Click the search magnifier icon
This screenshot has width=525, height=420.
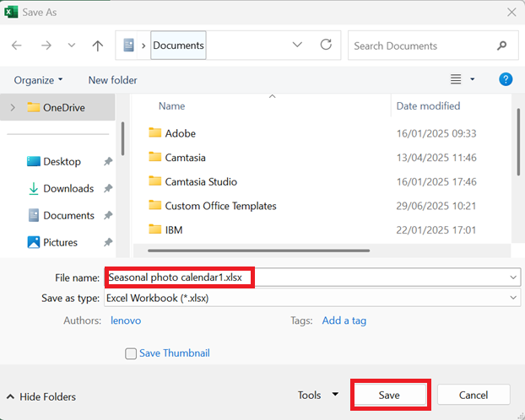tap(501, 46)
